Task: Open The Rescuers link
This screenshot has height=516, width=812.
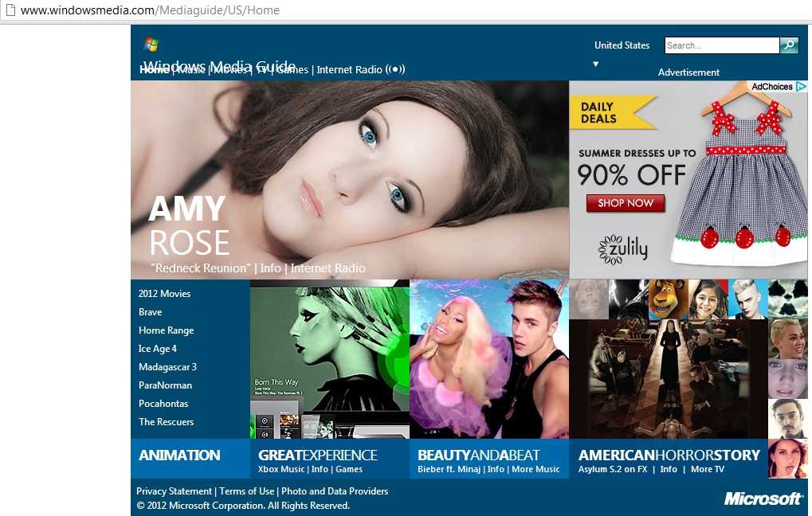Action: coord(167,422)
